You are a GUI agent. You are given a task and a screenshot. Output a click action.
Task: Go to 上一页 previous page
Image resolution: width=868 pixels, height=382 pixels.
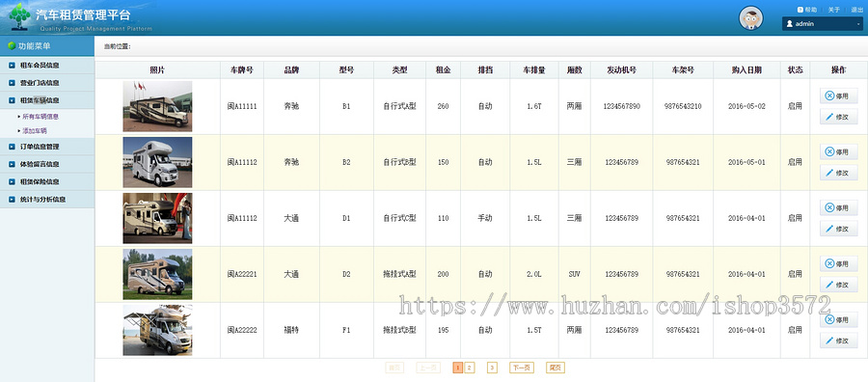[x=428, y=368]
